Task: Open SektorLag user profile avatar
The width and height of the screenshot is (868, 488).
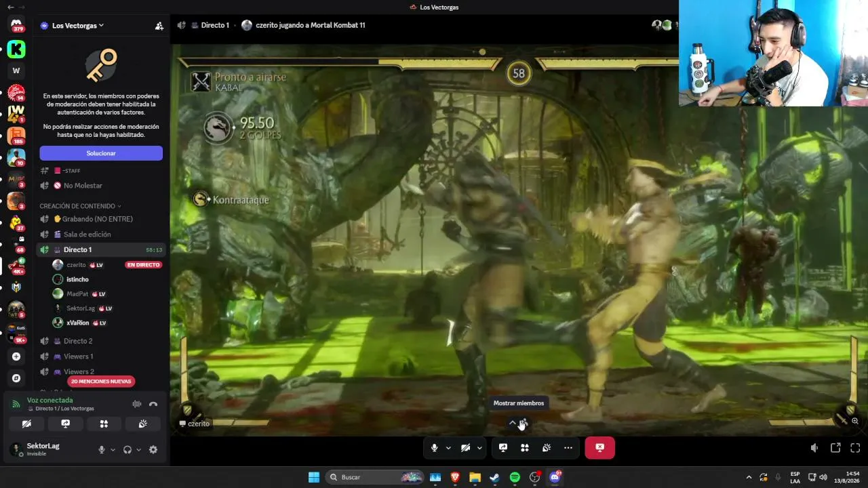Action: (16, 449)
